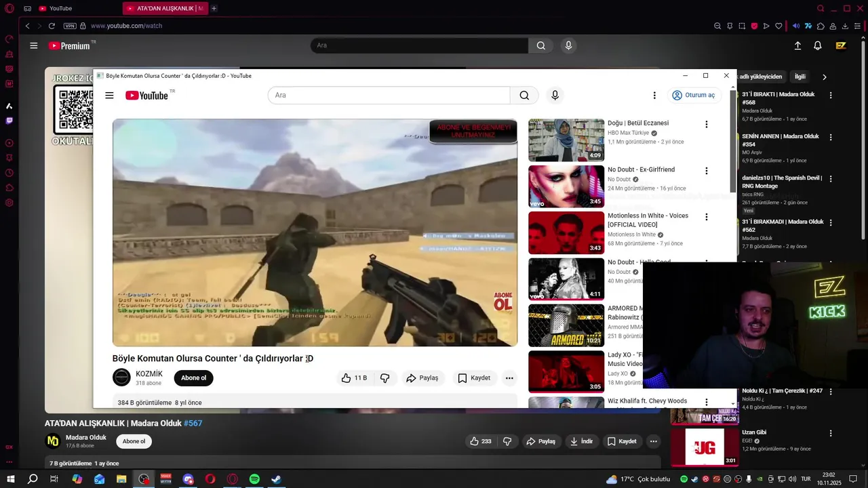The width and height of the screenshot is (868, 488).
Task: Open the YouTube upload/create icon
Action: coord(797,45)
